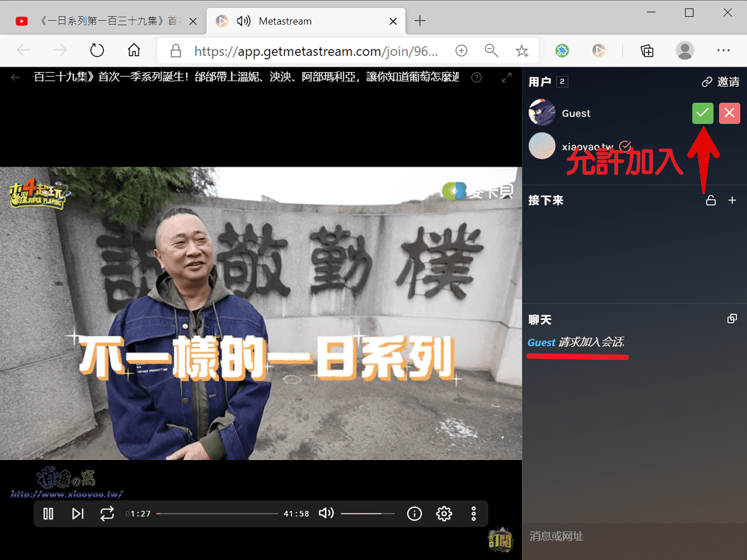Viewport: 747px width, 560px height.
Task: Click the address bar URL
Action: (x=315, y=51)
